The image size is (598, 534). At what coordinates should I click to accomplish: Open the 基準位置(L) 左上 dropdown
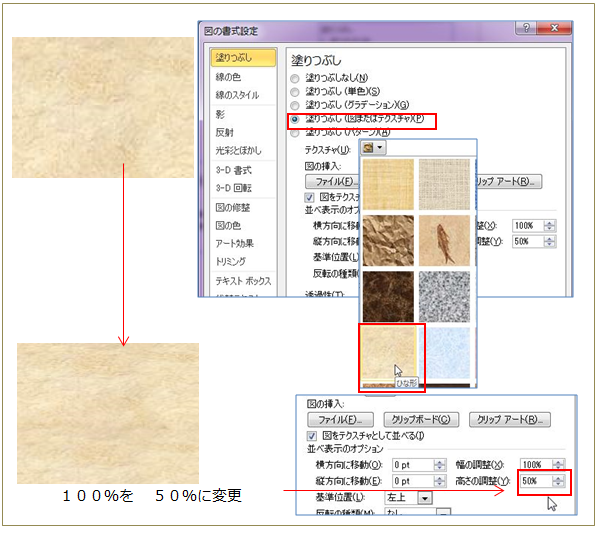pos(425,498)
